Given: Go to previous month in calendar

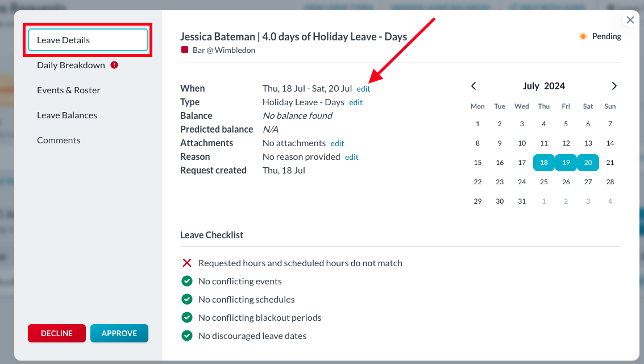Looking at the screenshot, I should click(x=473, y=86).
